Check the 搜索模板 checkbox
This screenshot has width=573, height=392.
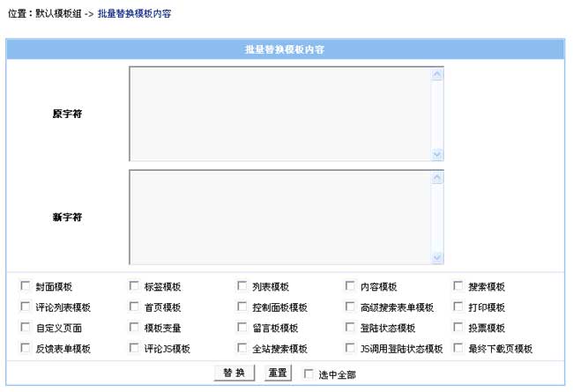click(x=458, y=286)
